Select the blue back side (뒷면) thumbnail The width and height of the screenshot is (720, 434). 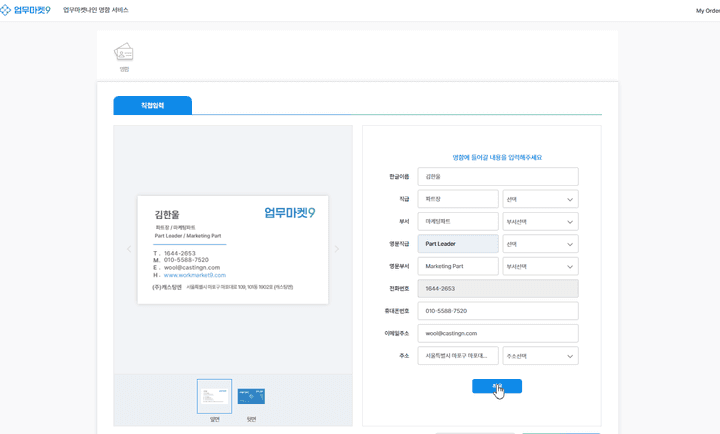pyautogui.click(x=251, y=396)
